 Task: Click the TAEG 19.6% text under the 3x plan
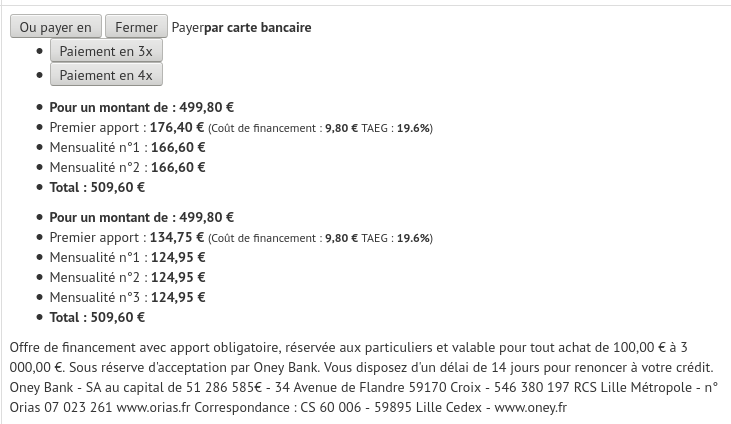[x=396, y=128]
